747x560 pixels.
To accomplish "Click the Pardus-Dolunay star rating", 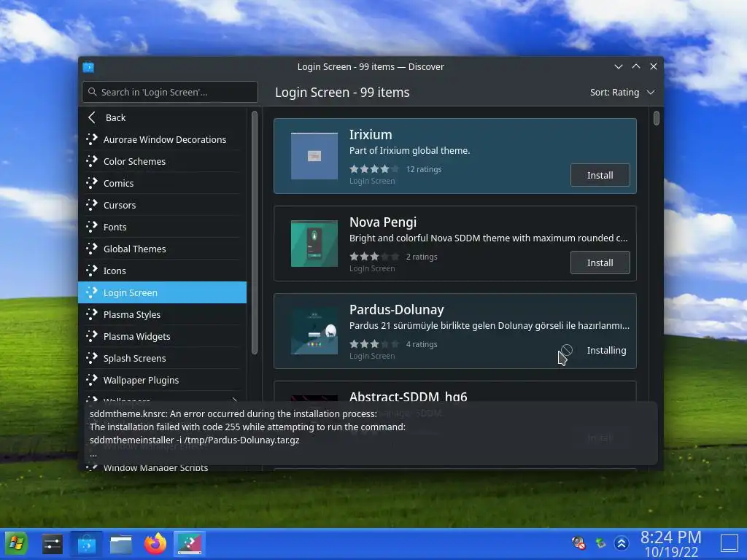I will [x=374, y=344].
